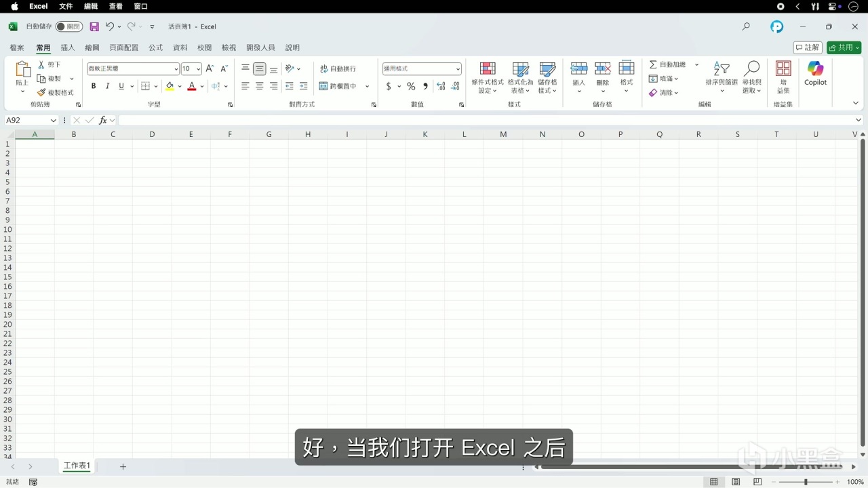Screen dimensions: 868x488
Task: Increase font size with the larger A icon
Action: pyautogui.click(x=210, y=68)
